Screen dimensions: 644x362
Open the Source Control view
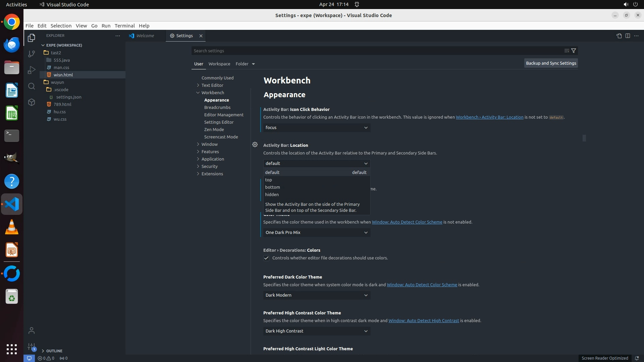click(x=32, y=54)
